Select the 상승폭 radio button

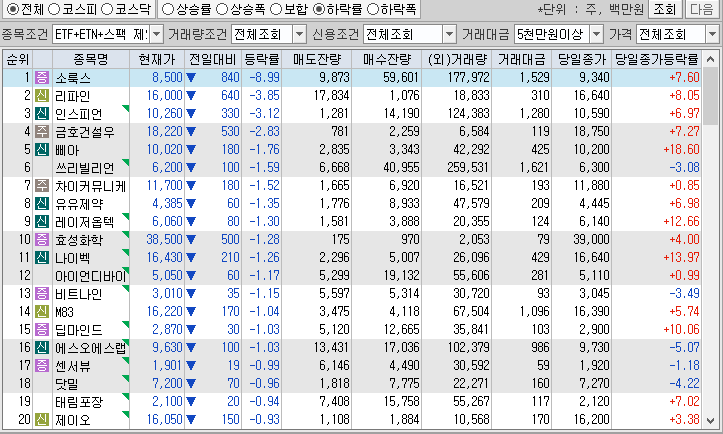click(x=222, y=9)
